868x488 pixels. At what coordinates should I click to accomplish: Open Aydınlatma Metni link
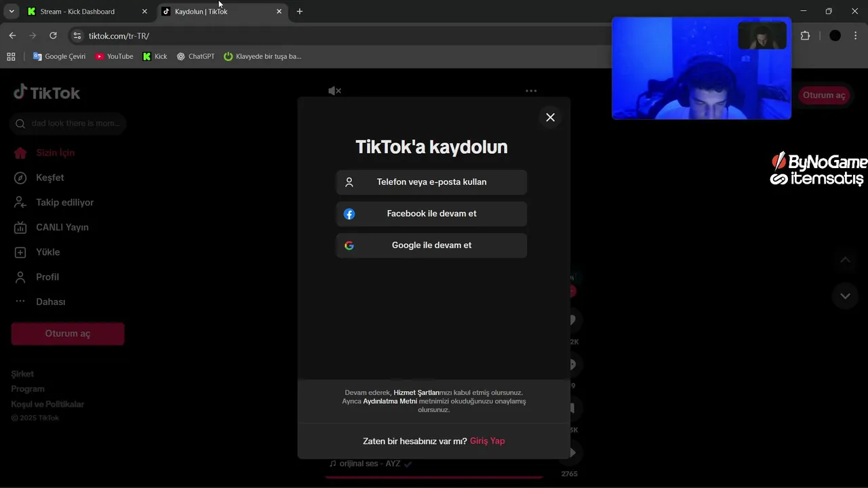coord(390,401)
